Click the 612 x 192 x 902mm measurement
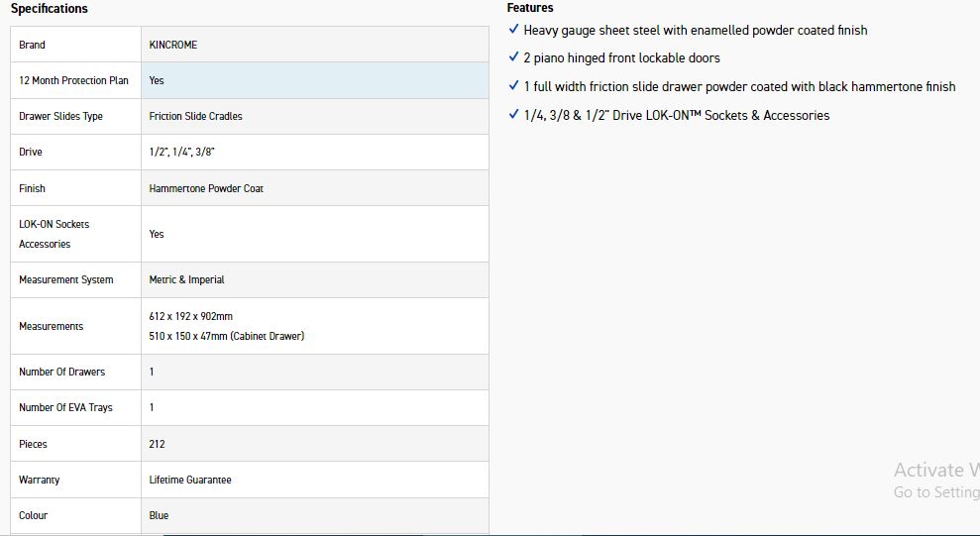 (x=191, y=316)
